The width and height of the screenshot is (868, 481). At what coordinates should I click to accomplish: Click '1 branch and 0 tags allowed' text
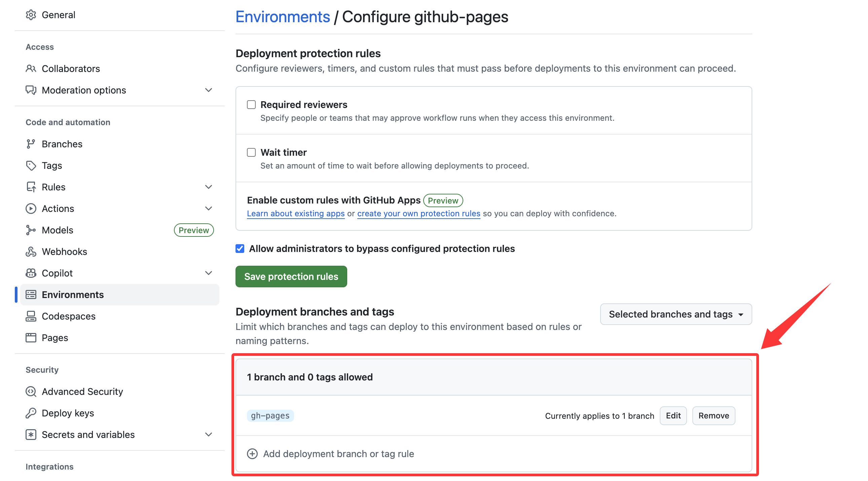point(310,378)
